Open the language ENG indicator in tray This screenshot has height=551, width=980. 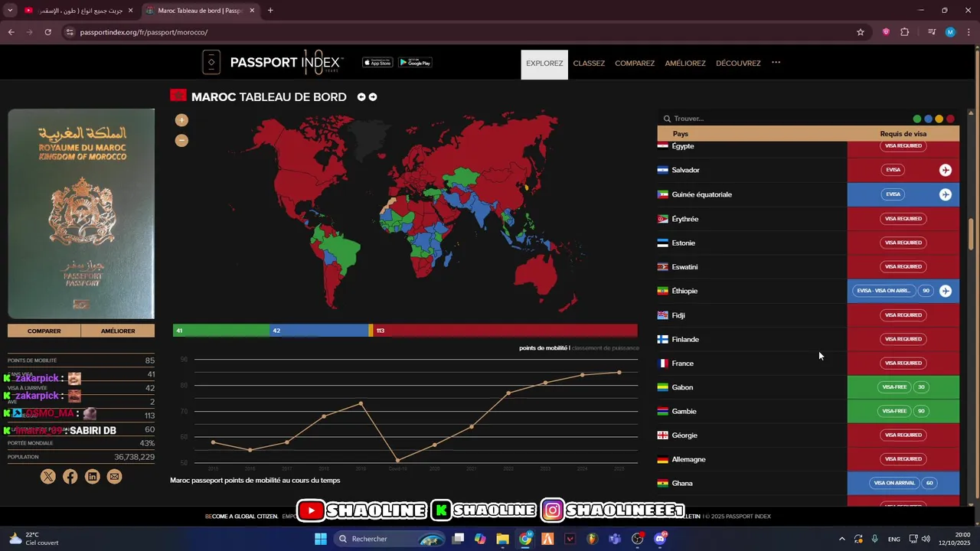coord(893,539)
